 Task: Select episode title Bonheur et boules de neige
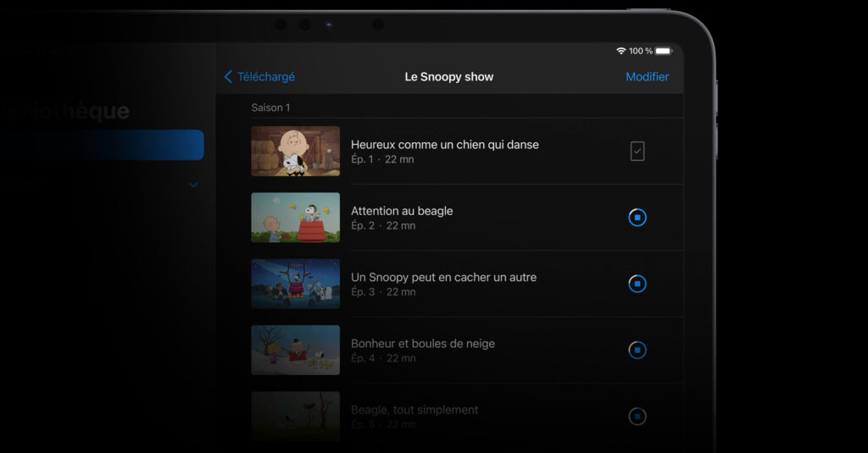pyautogui.click(x=423, y=344)
